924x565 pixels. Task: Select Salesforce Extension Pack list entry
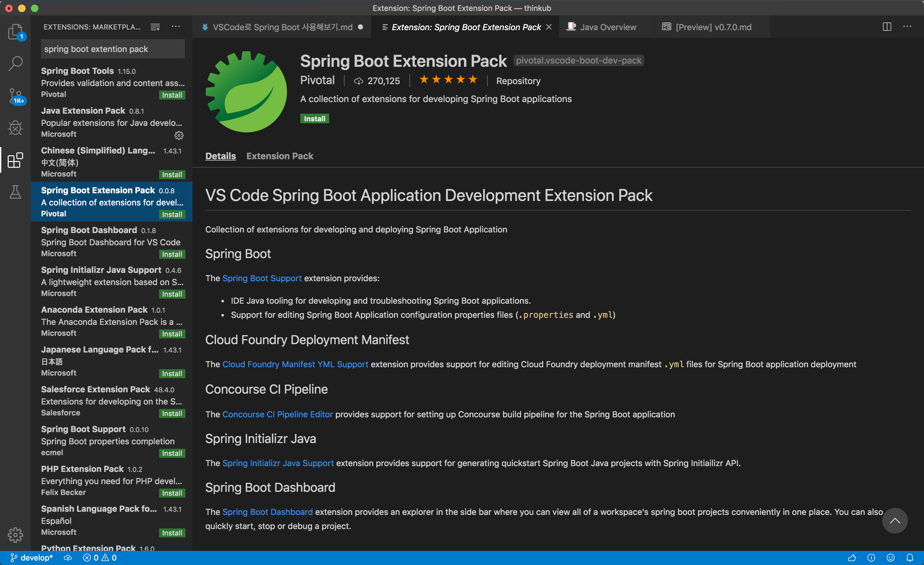(x=111, y=400)
